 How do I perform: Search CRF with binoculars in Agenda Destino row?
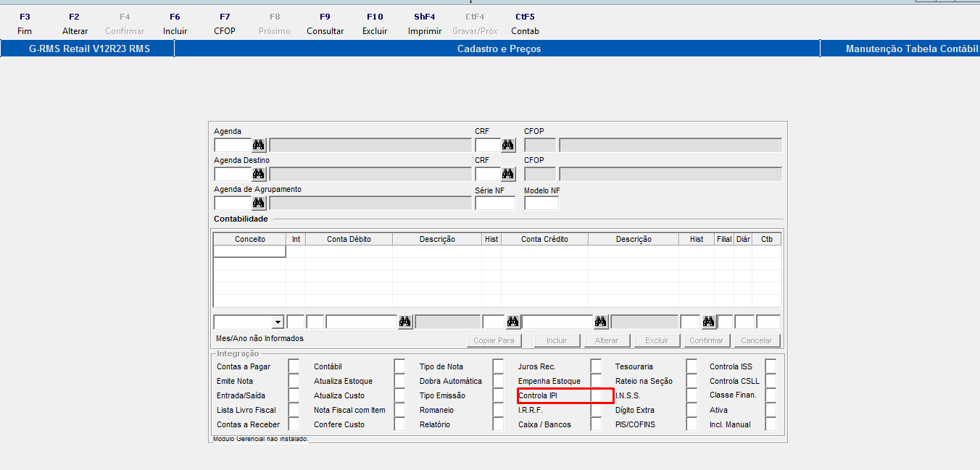508,174
